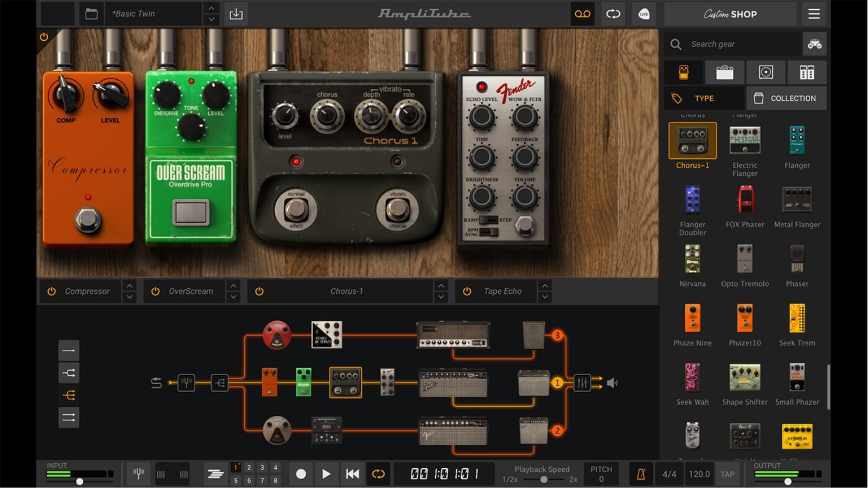Open the tuner from the transport bar

click(x=138, y=473)
